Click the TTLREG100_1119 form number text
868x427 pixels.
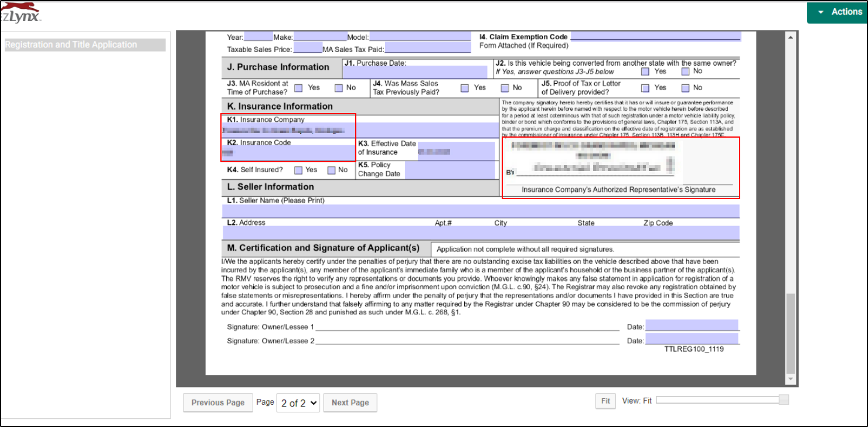click(x=694, y=349)
